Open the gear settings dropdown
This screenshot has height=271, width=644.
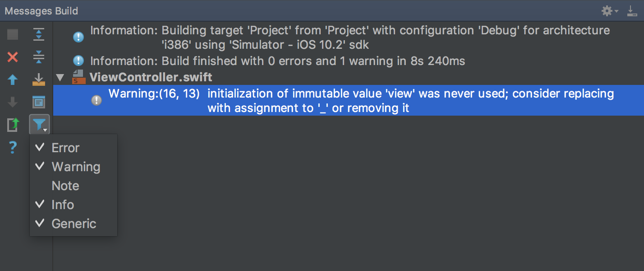[x=609, y=11]
